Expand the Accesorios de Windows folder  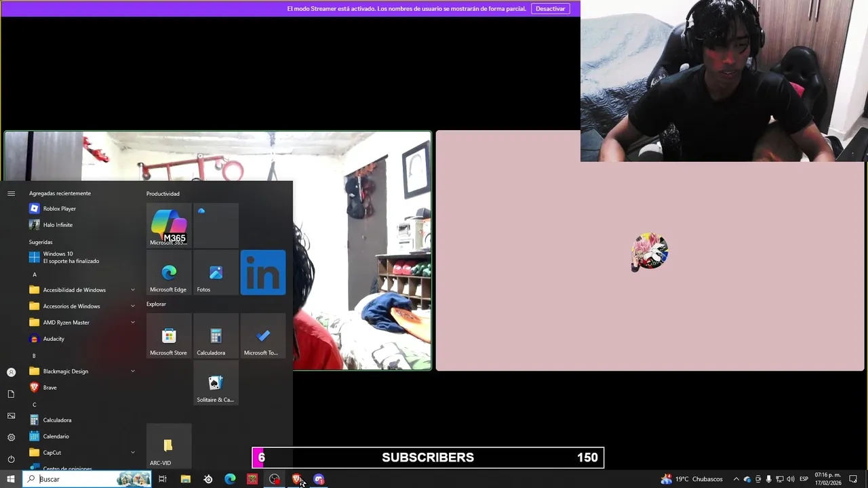(x=81, y=306)
